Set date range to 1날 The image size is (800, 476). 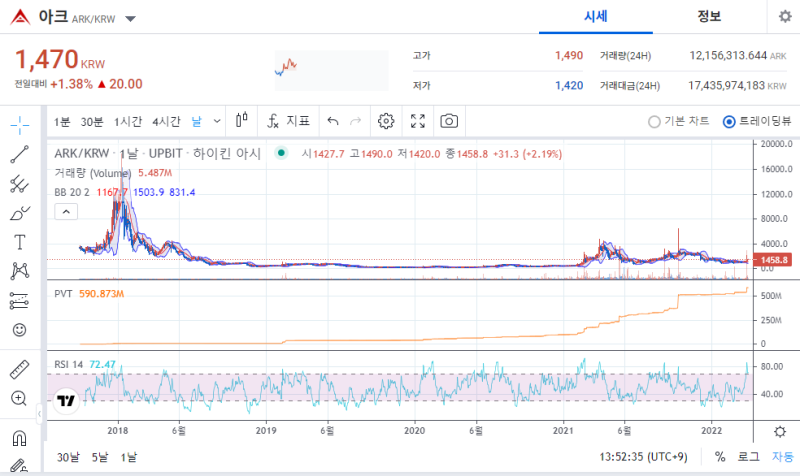(x=129, y=457)
